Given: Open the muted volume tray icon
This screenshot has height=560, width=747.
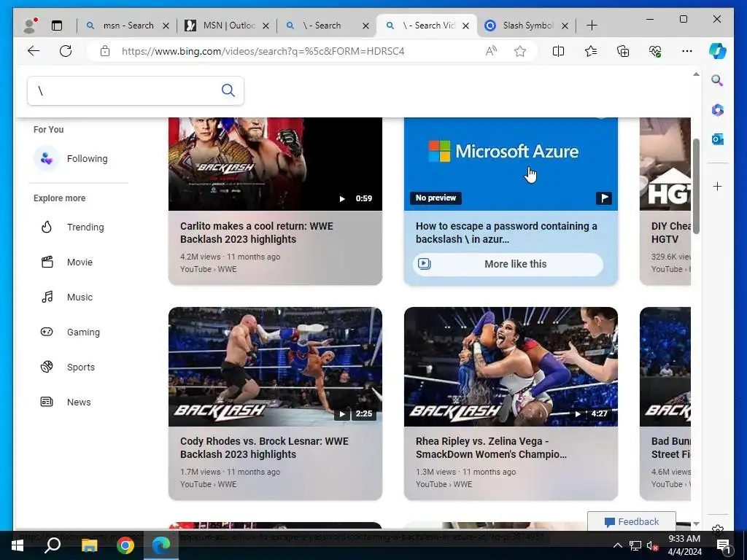Looking at the screenshot, I should click(652, 545).
